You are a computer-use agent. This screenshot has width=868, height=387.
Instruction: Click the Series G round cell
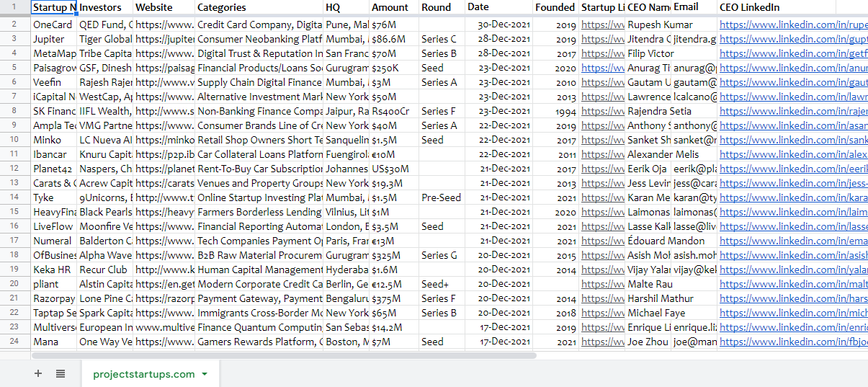(x=442, y=255)
